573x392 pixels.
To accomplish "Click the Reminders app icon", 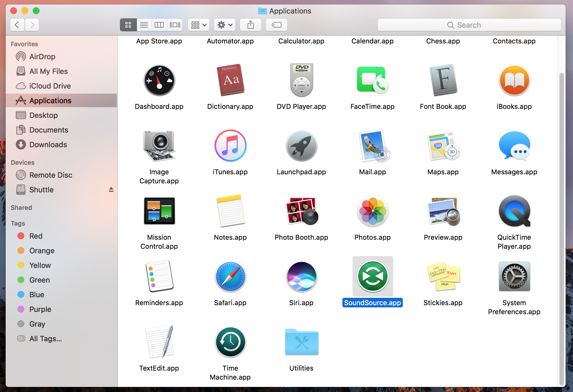I will pos(159,276).
